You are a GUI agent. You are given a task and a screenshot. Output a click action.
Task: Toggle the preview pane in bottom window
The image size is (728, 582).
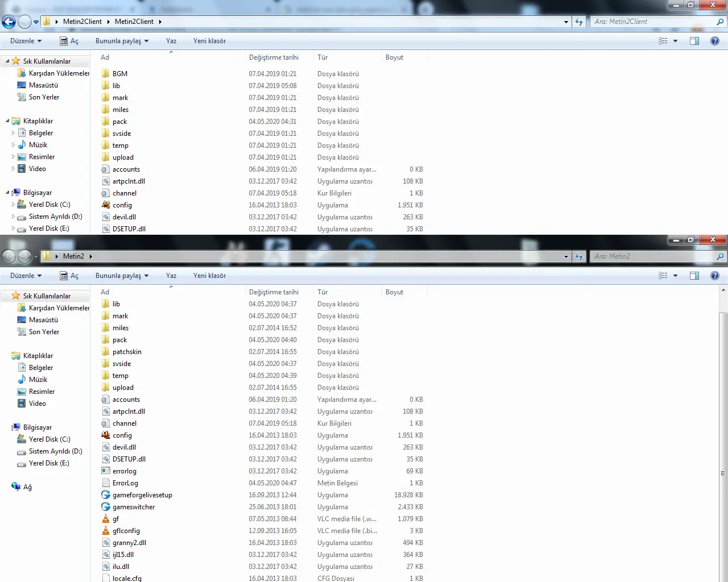(x=694, y=276)
